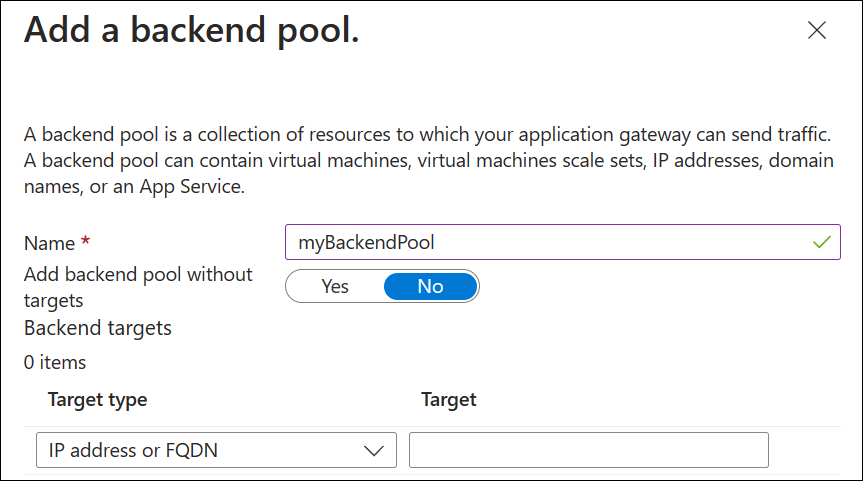This screenshot has width=863, height=481.
Task: Click the Name field label
Action: point(50,243)
